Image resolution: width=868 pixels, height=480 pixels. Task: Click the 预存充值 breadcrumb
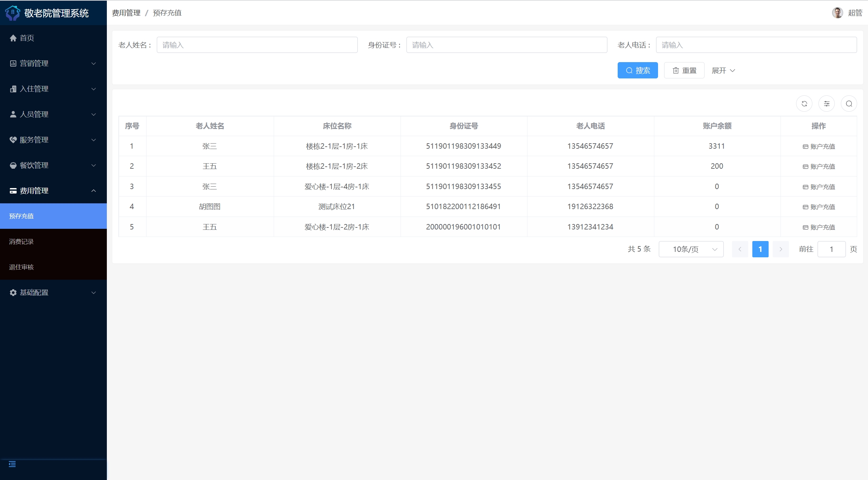[x=167, y=13]
